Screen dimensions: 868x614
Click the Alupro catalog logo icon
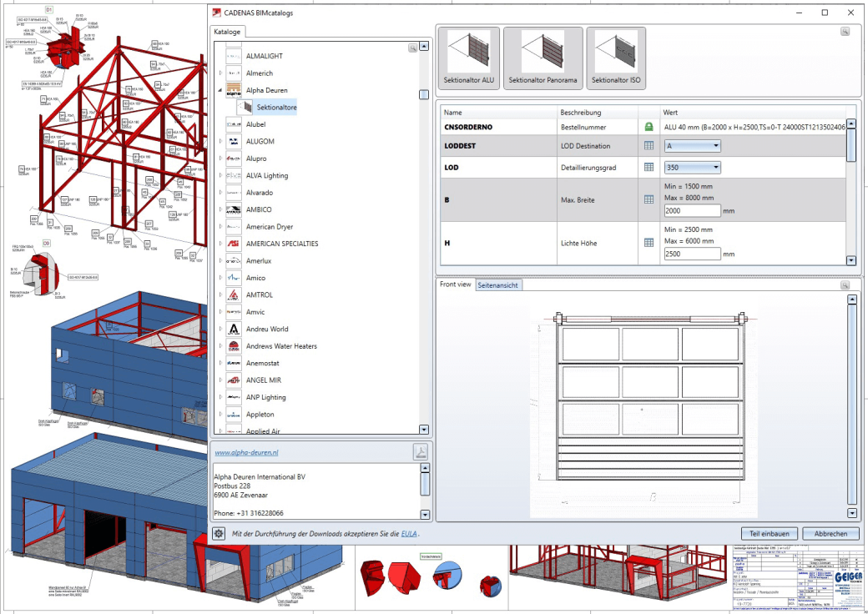tap(234, 159)
